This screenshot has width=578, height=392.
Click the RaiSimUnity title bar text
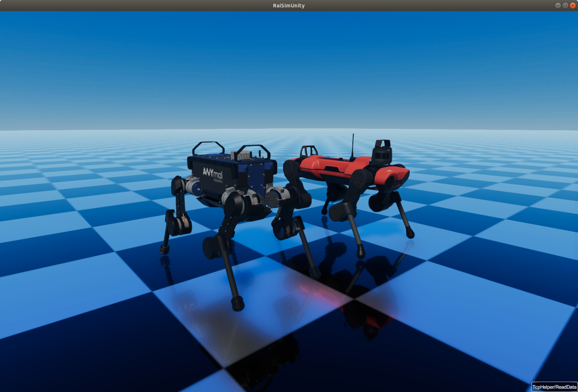[289, 6]
